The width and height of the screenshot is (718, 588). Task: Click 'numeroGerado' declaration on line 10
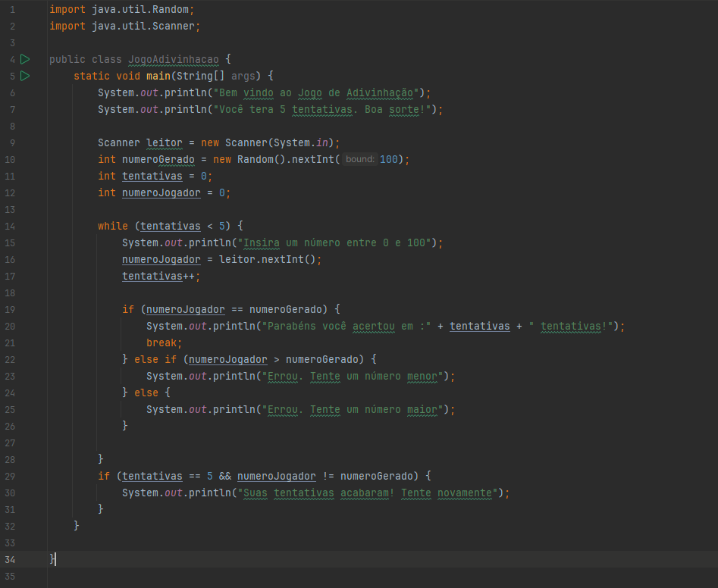click(x=158, y=159)
